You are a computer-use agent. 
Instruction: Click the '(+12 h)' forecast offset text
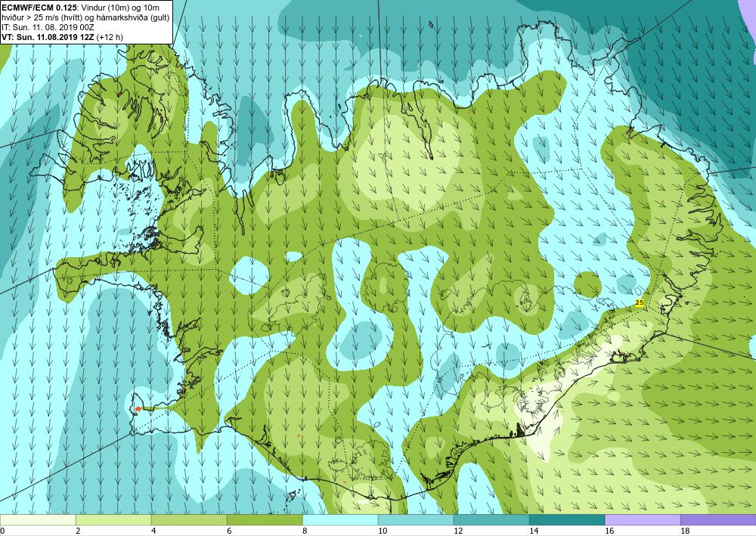(x=110, y=37)
